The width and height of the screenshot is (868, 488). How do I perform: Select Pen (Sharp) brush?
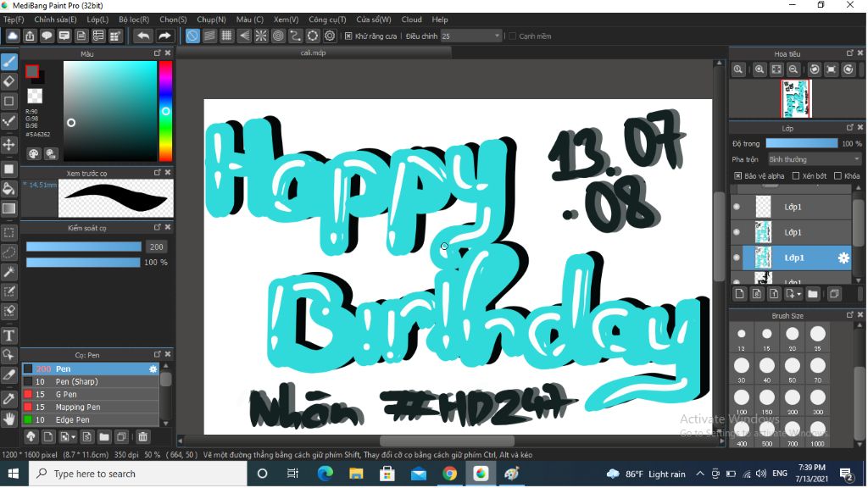[91, 382]
